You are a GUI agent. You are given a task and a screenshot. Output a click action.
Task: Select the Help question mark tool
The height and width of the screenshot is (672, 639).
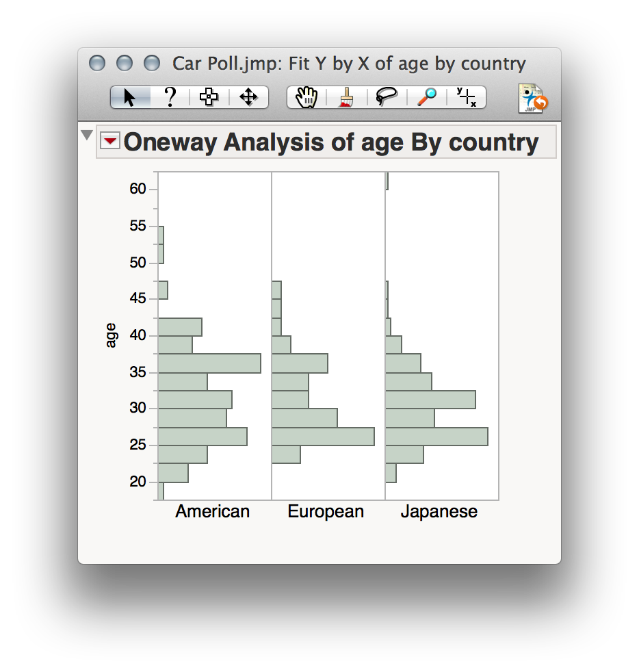(170, 97)
